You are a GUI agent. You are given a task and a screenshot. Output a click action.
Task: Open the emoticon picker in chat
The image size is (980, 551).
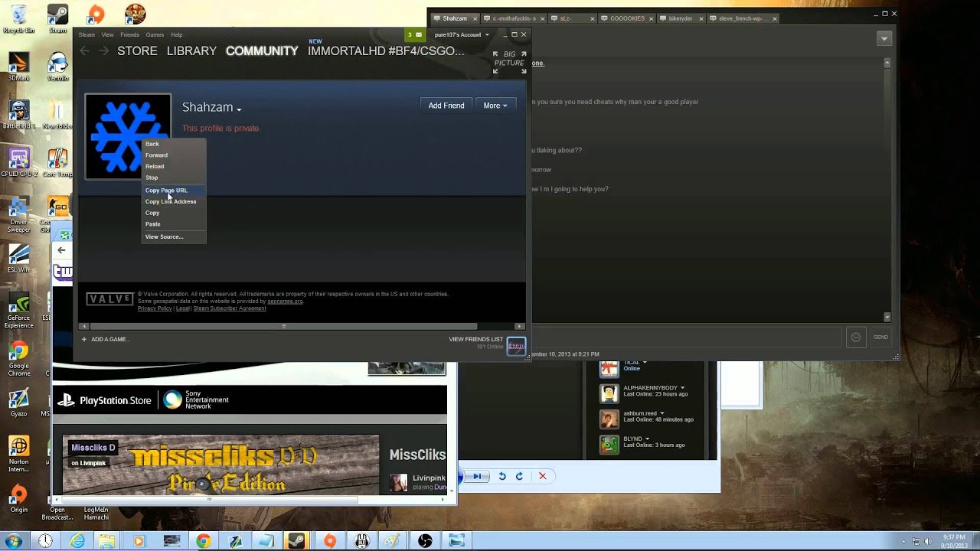tap(856, 337)
